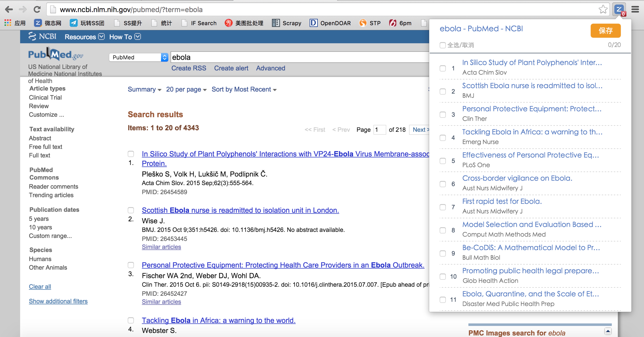
Task: Open the SS提升 bookmark
Action: pos(128,23)
